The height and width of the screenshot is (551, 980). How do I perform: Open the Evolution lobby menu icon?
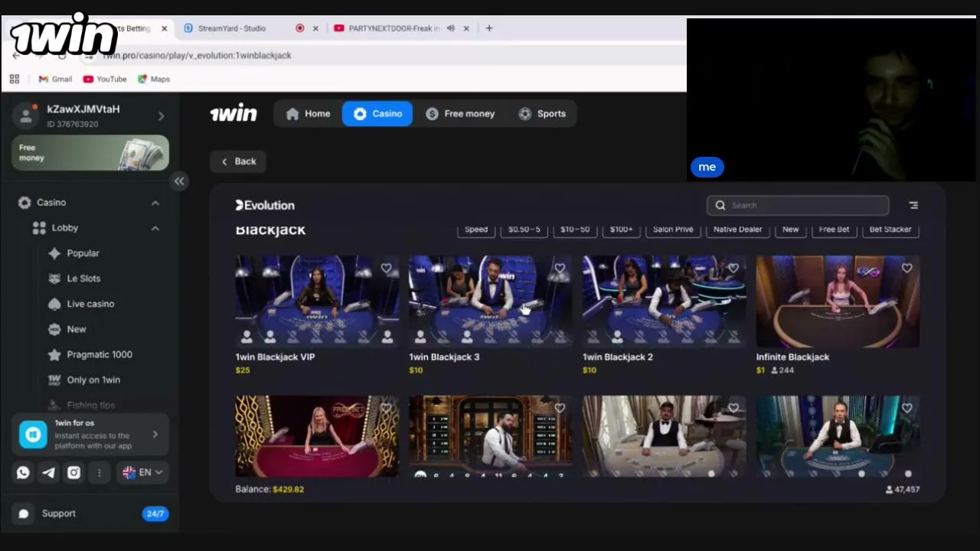pos(913,205)
